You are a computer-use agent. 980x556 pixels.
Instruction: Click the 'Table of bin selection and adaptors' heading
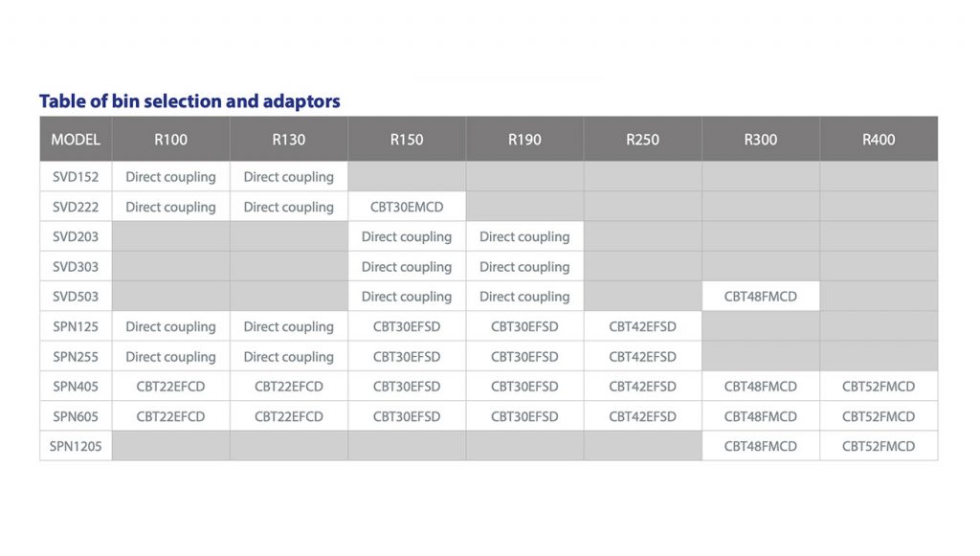pos(189,101)
